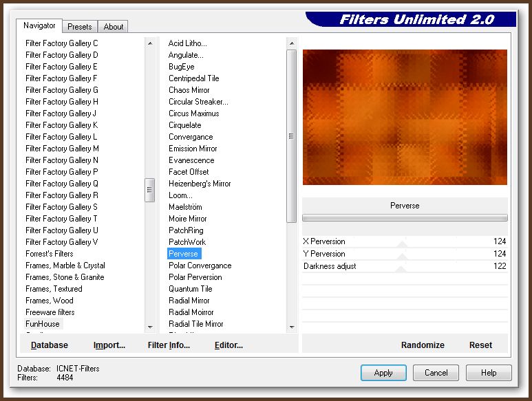Screen dimensions: 532x401
Task: Click the filter list scrollbar thumb
Action: (291, 136)
